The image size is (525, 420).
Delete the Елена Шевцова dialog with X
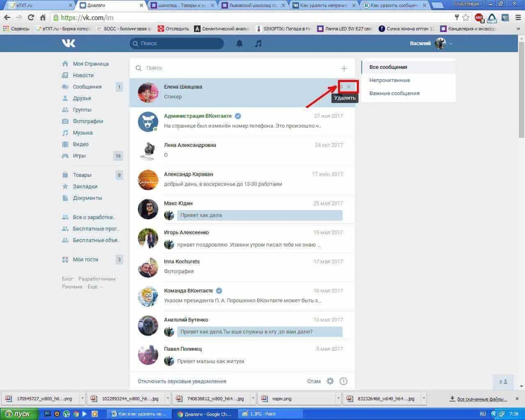click(x=349, y=87)
